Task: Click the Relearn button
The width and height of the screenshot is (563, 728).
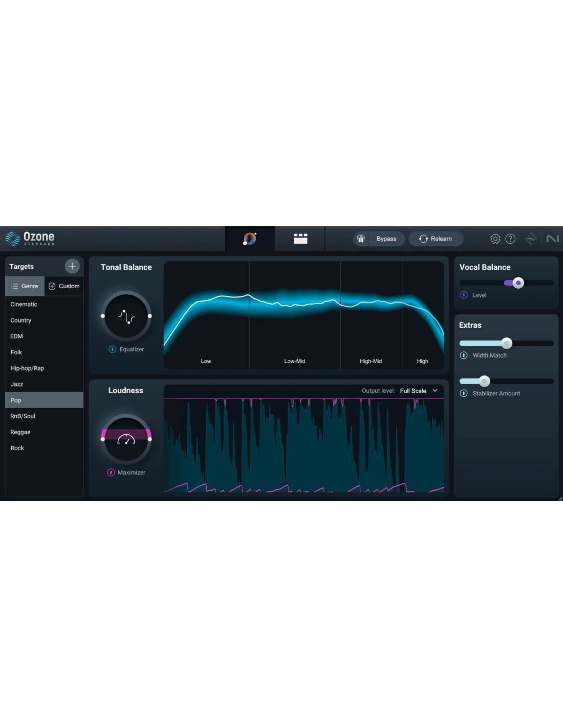Action: point(436,239)
